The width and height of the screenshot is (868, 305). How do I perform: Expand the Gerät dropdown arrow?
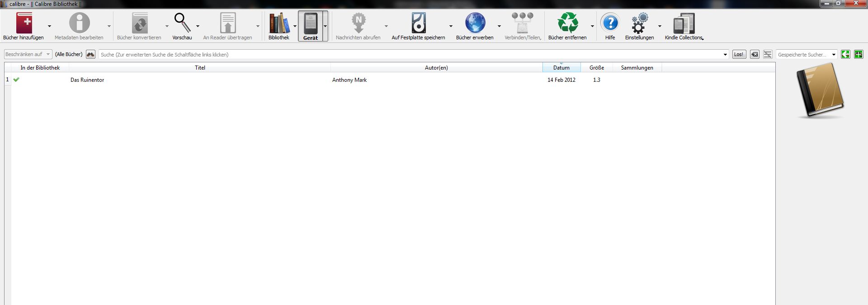point(325,26)
